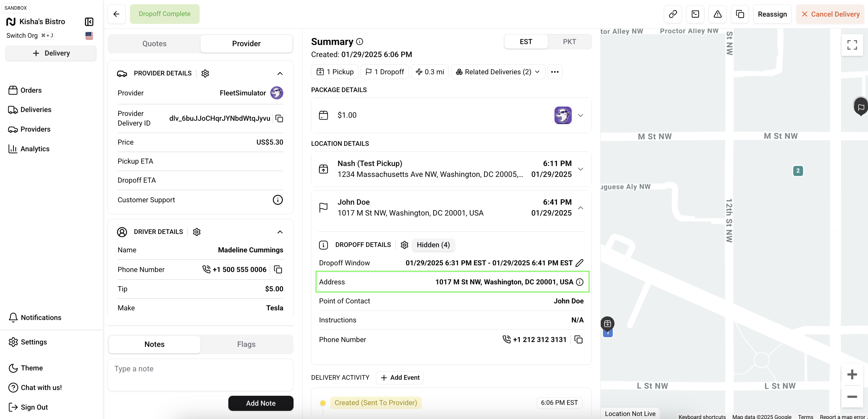
Task: Zoom in on the map
Action: click(852, 375)
